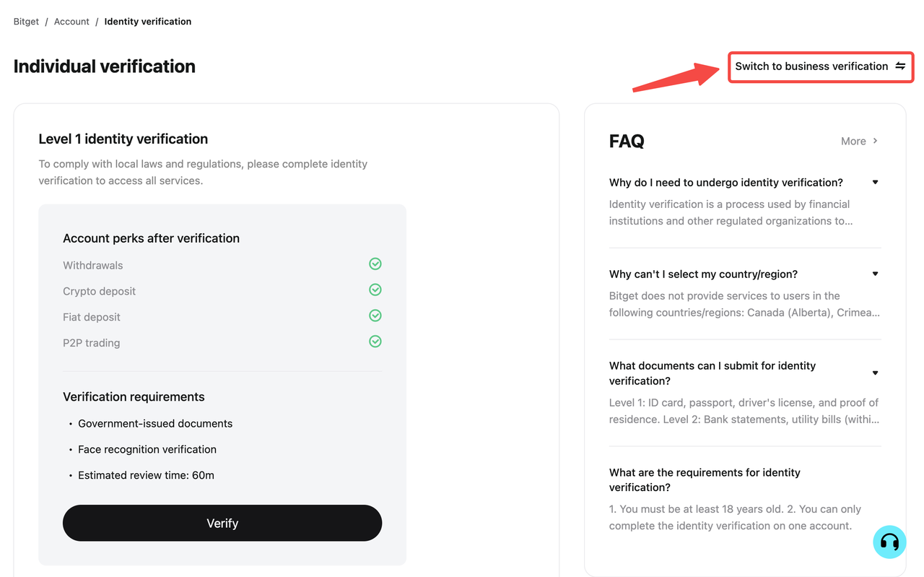Navigate to Account via the breadcrumb

tap(71, 21)
